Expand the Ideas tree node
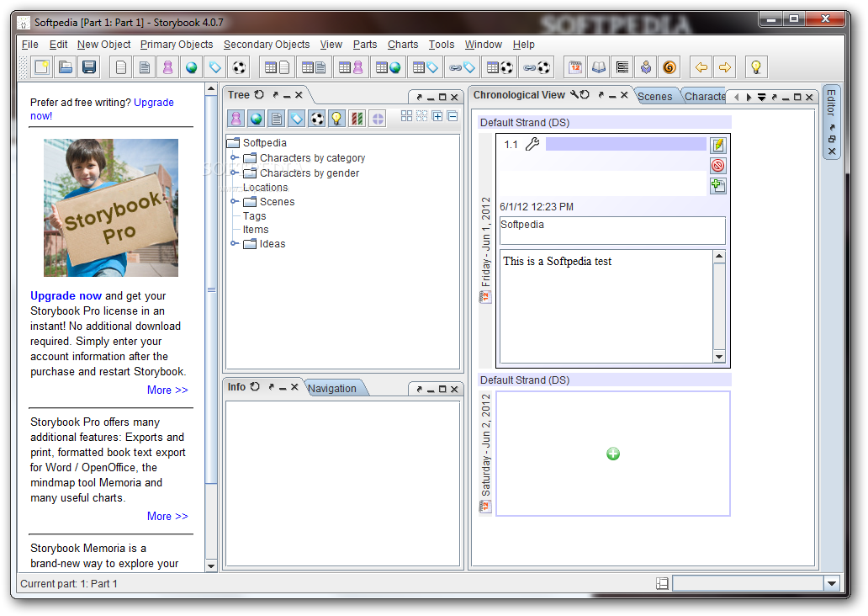Viewport: 868px width, 616px height. [235, 244]
